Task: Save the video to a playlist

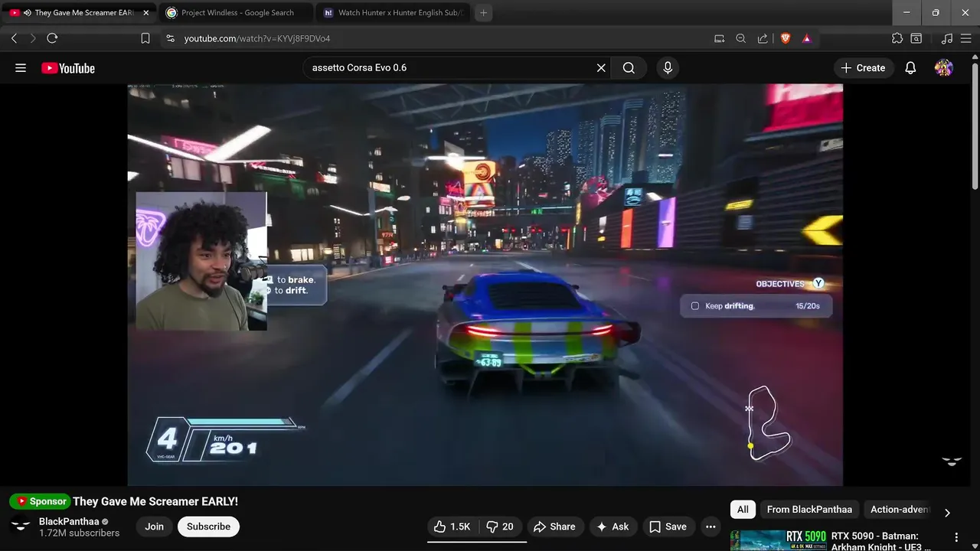Action: click(668, 527)
